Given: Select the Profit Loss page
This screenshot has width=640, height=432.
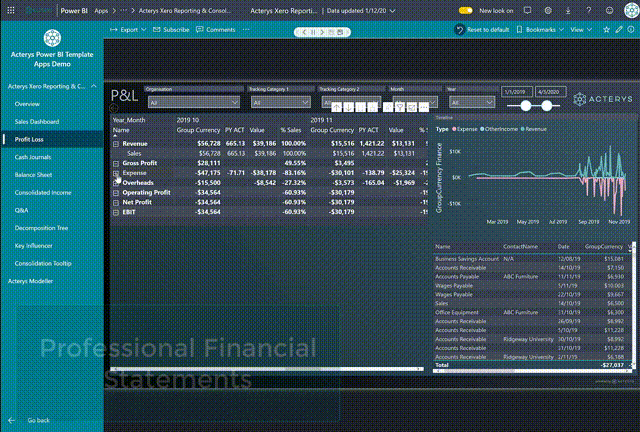Looking at the screenshot, I should coord(52,139).
